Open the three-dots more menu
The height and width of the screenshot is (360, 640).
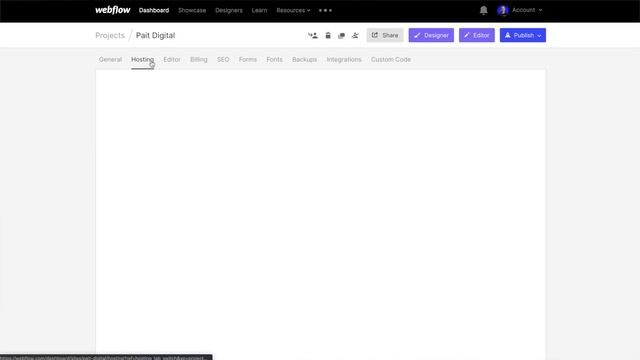click(325, 10)
